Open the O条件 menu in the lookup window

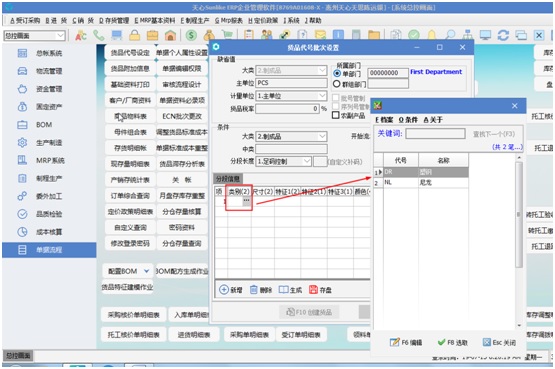pyautogui.click(x=408, y=120)
